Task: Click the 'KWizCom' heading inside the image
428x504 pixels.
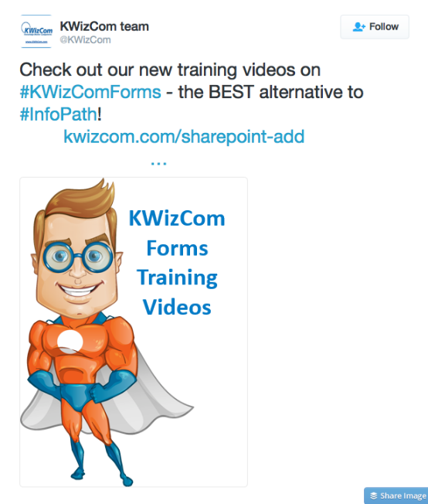Action: click(x=177, y=219)
